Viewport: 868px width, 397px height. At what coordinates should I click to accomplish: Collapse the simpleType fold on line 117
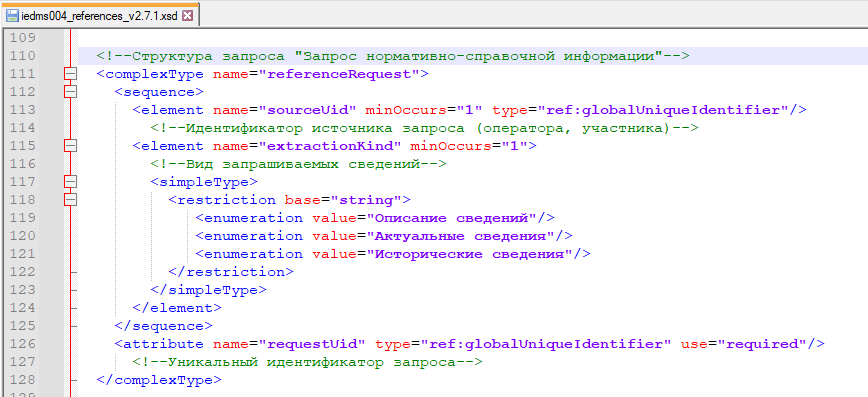tap(70, 182)
